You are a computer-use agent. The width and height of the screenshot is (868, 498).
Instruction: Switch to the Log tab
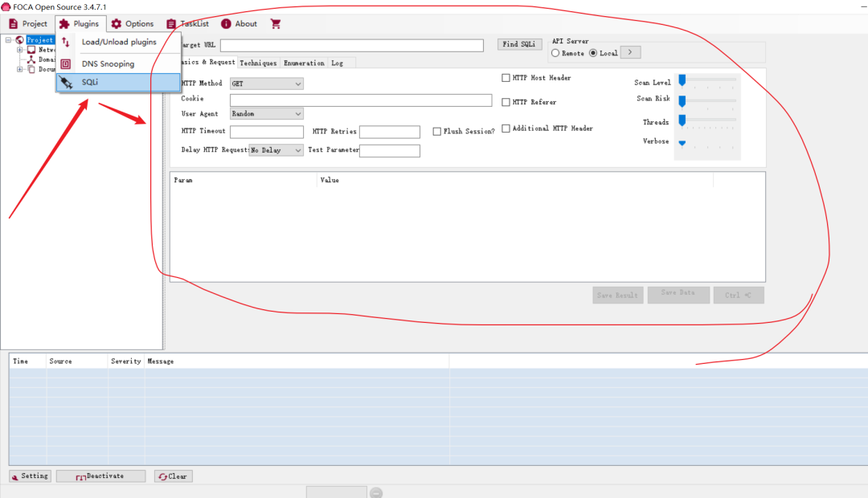(337, 63)
